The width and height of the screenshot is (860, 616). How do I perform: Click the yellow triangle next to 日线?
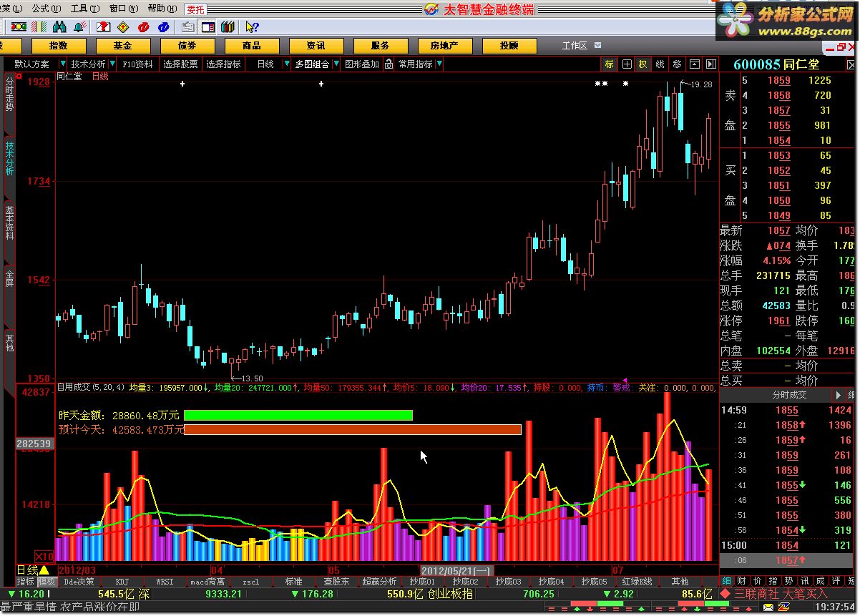click(x=43, y=570)
